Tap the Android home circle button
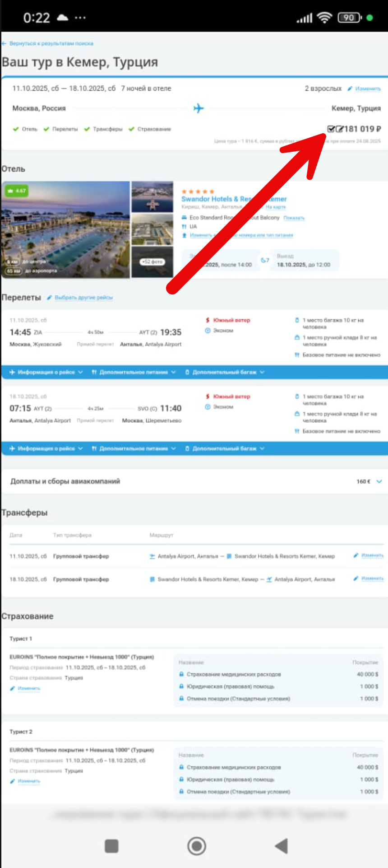This screenshot has height=868, width=388. (x=197, y=846)
